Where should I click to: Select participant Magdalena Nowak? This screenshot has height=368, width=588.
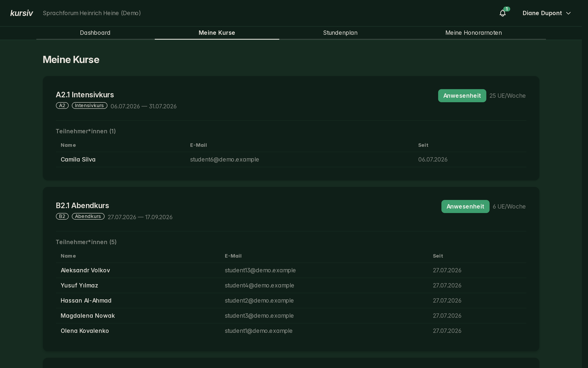pyautogui.click(x=88, y=315)
